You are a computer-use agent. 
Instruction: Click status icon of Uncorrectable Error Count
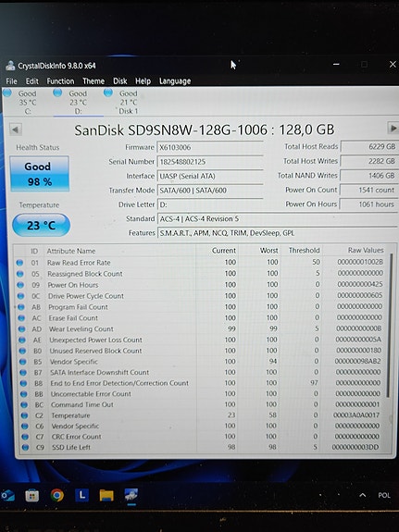pyautogui.click(x=24, y=394)
